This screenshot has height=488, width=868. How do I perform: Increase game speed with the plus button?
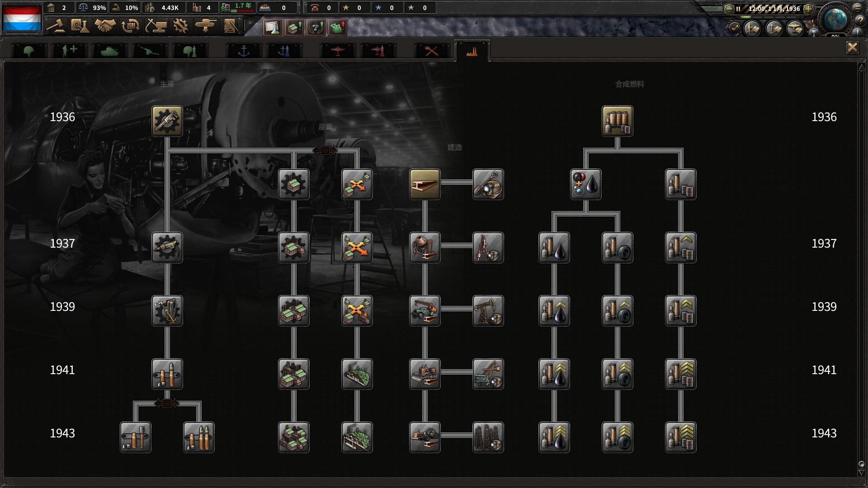click(x=808, y=9)
